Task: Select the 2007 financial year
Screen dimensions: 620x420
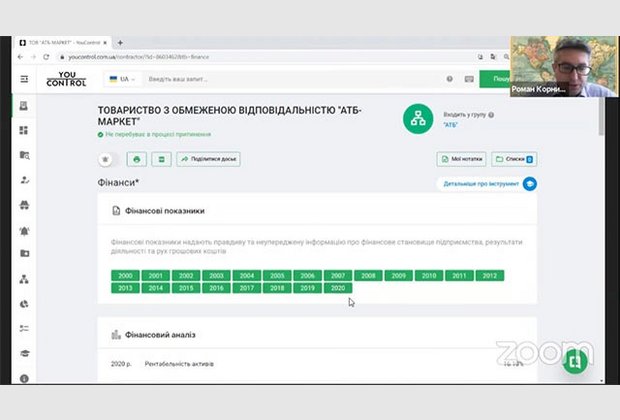Action: 337,275
